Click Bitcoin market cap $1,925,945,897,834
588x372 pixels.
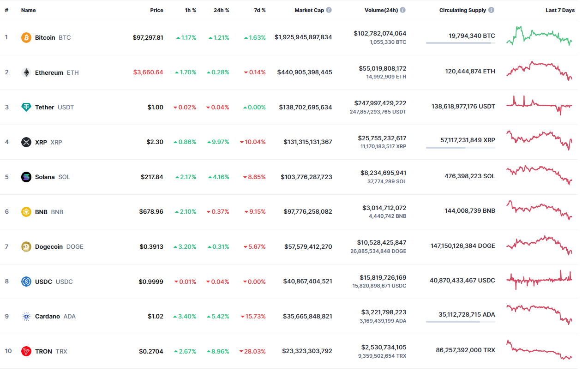click(303, 37)
